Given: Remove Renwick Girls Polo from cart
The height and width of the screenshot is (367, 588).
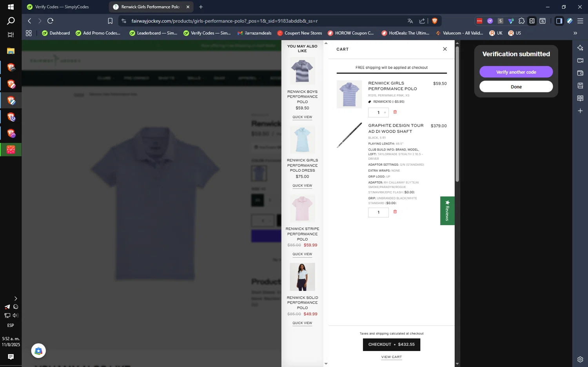Looking at the screenshot, I should pos(395,112).
